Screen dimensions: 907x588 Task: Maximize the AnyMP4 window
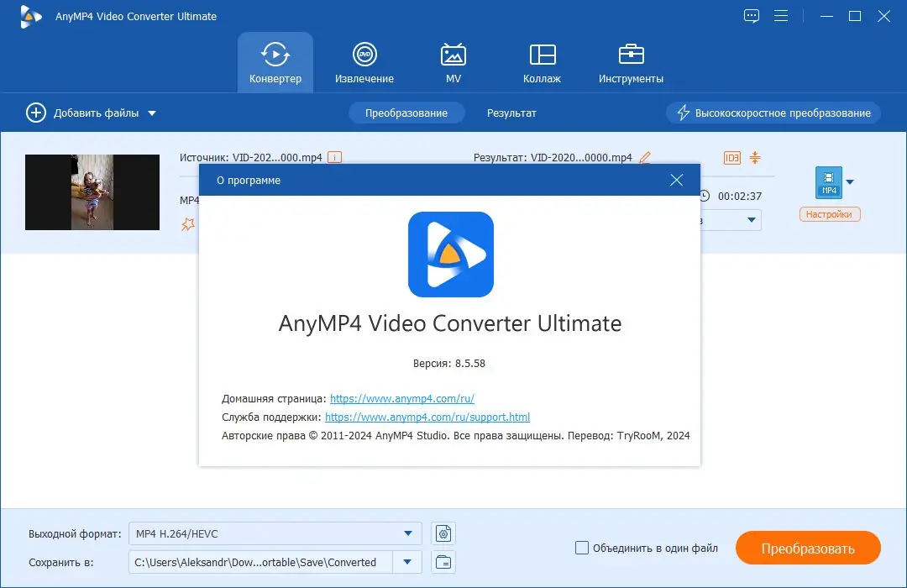[855, 16]
